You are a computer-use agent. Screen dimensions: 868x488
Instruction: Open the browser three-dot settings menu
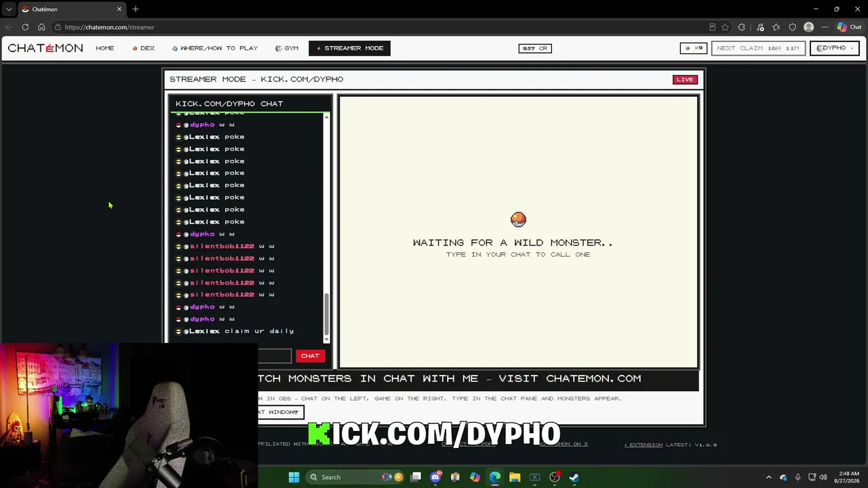click(x=825, y=27)
